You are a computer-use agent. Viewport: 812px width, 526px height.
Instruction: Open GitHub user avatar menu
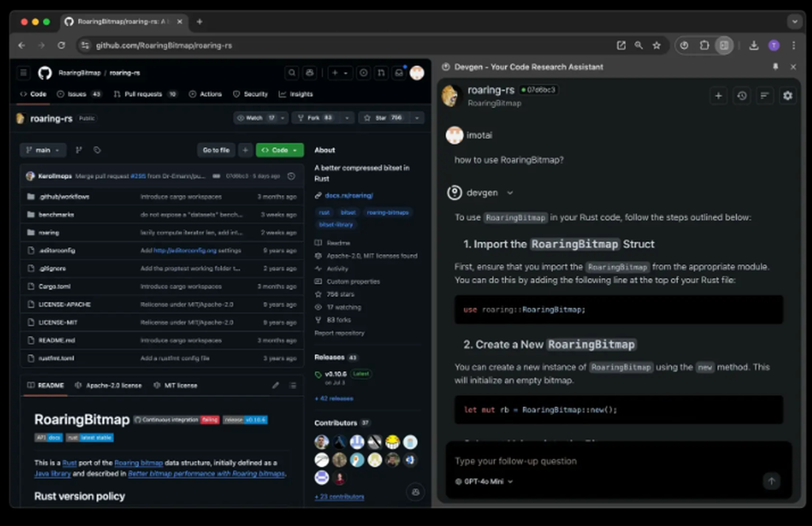417,73
